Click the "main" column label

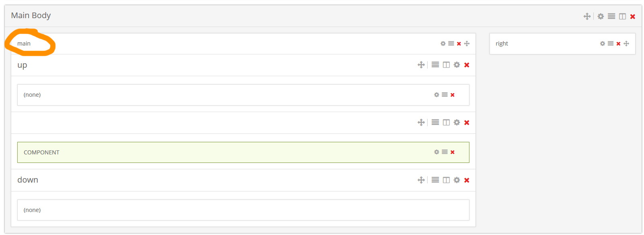tap(24, 44)
